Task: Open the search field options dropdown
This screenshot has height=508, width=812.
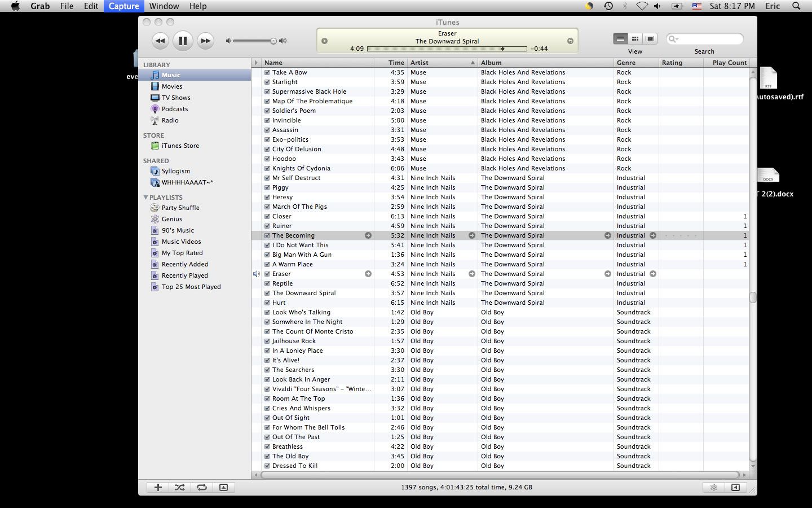Action: tap(673, 39)
